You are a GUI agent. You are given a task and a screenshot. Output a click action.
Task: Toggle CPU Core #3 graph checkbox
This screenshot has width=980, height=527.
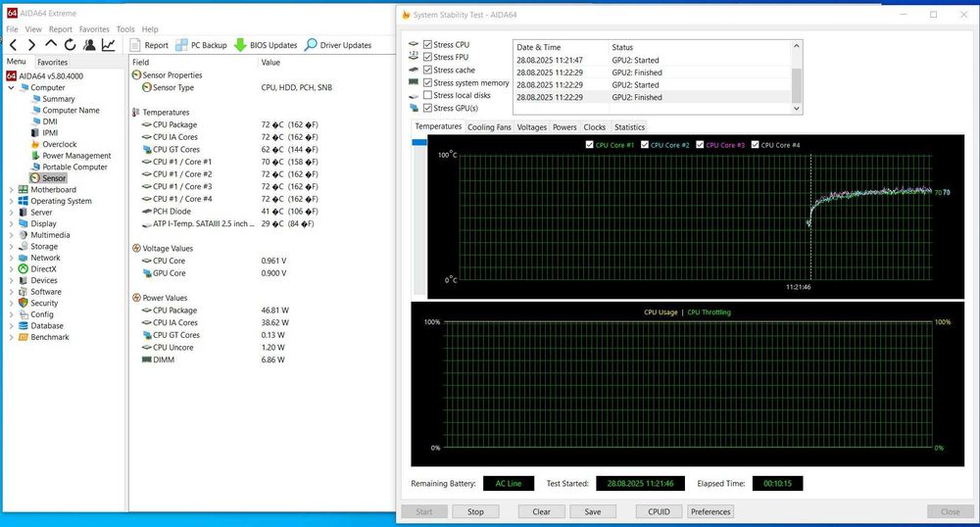pyautogui.click(x=700, y=144)
